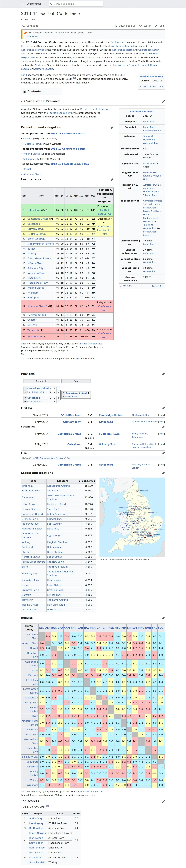Edit Second leg section via pencil
Viewport: 186px width, 868px height.
pyautogui.click(x=163, y=427)
